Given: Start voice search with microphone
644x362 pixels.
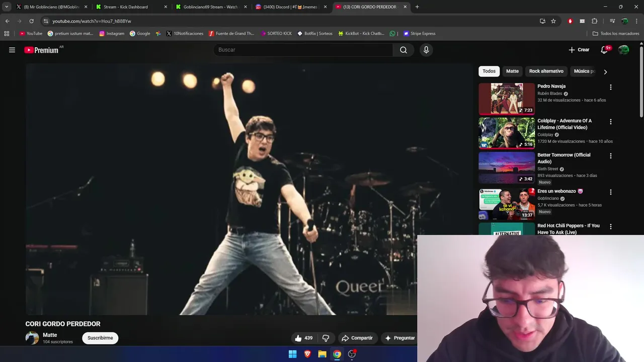Looking at the screenshot, I should pyautogui.click(x=426, y=50).
